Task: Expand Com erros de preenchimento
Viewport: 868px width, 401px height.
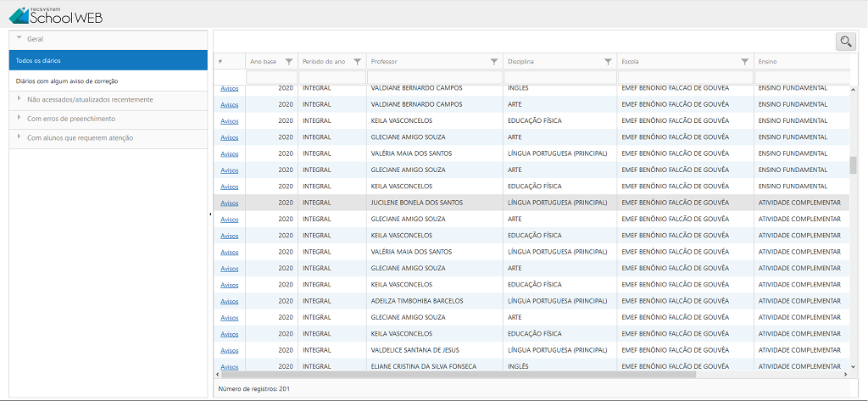Action: (19, 119)
